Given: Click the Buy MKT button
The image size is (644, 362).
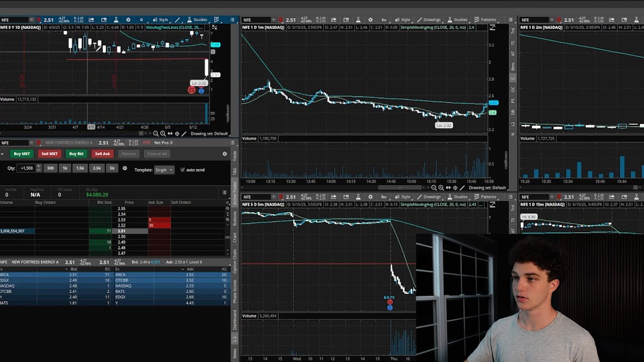Looking at the screenshot, I should click(22, 154).
